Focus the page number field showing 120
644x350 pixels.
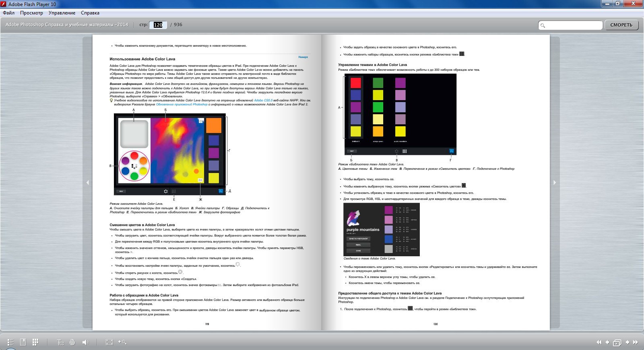click(x=158, y=25)
